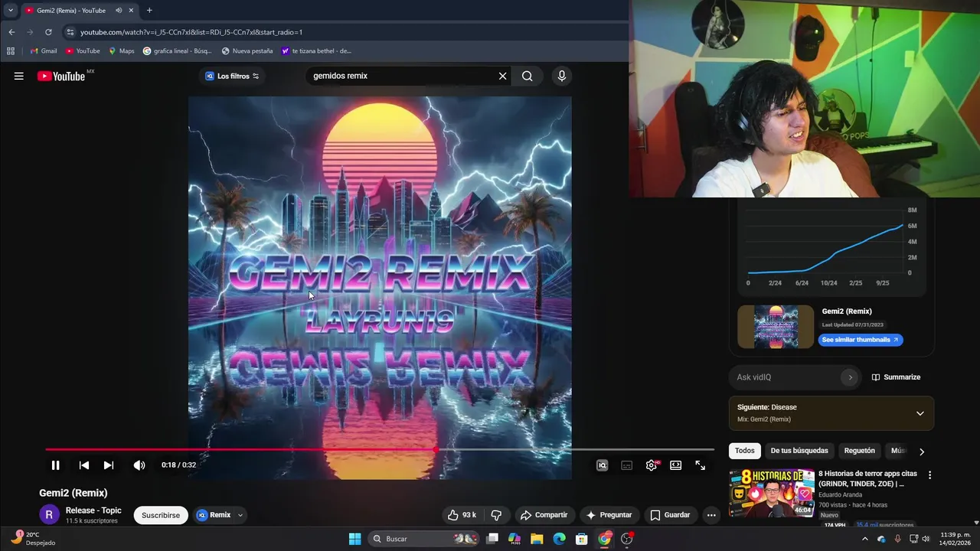Open the Gmail bookmark
980x551 pixels.
pos(44,51)
